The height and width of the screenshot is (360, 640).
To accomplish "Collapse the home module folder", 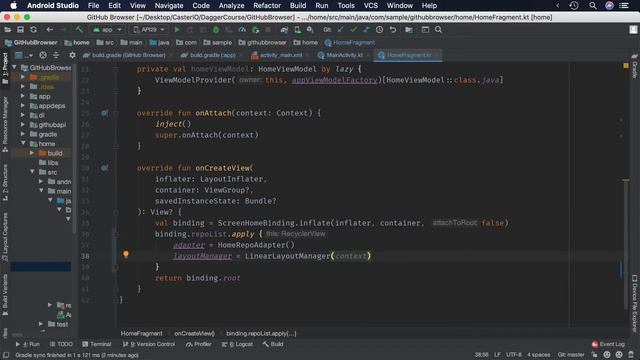I will (x=23, y=144).
